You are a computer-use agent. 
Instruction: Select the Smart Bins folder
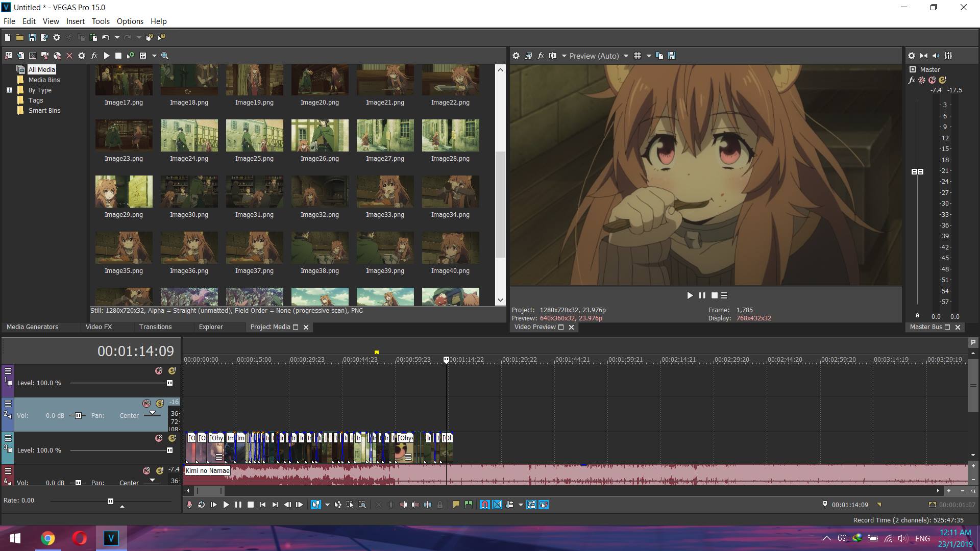point(44,111)
